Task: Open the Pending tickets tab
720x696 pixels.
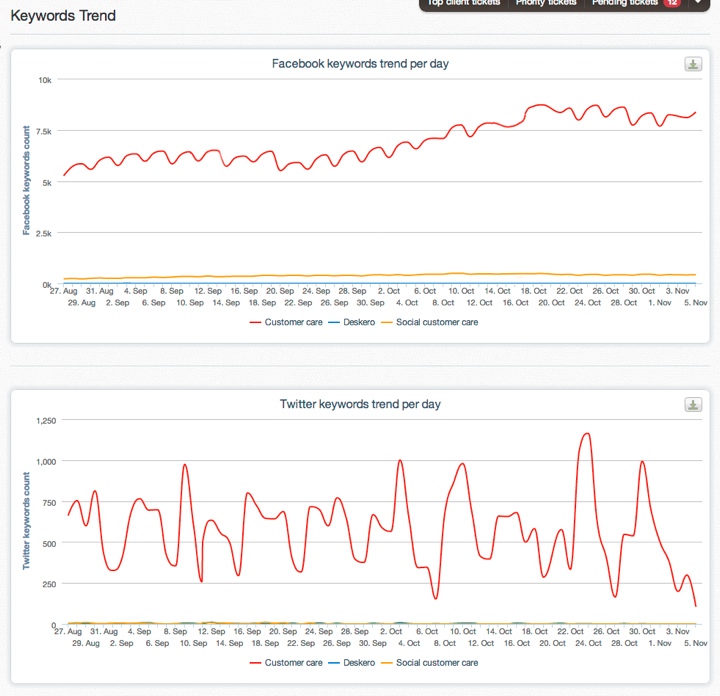Action: (624, 3)
